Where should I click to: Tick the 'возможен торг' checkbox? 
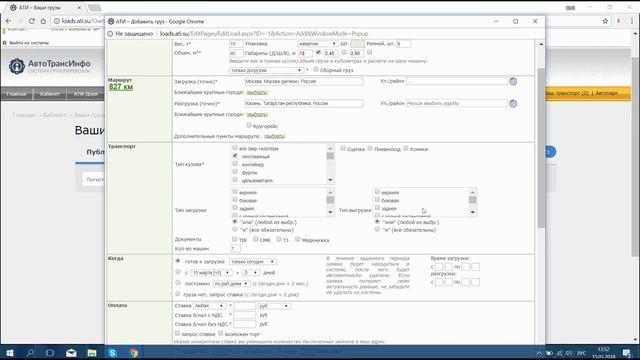[220, 333]
